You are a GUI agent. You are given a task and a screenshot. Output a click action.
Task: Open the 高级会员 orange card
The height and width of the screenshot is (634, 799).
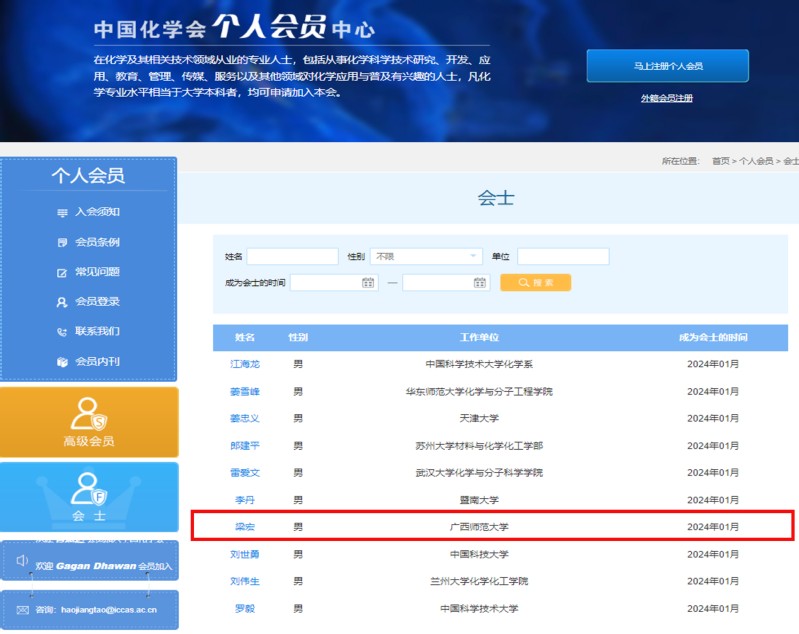tap(89, 422)
